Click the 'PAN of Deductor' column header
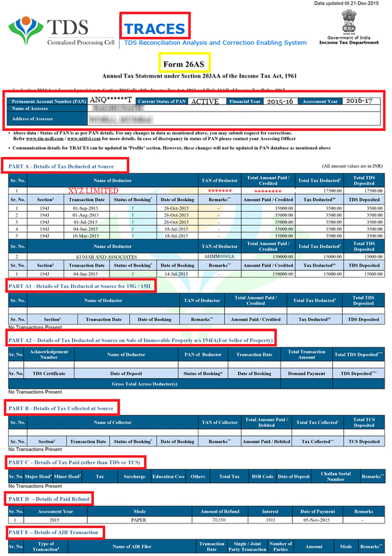 (x=203, y=354)
